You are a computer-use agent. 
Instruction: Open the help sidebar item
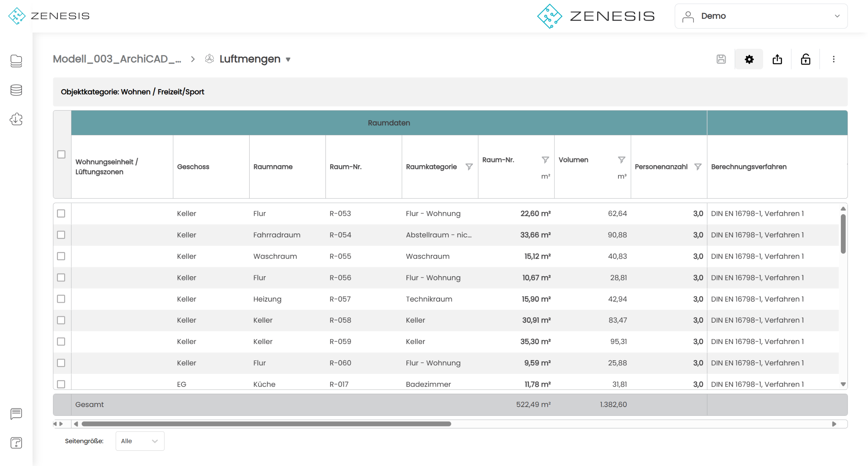[x=16, y=443]
